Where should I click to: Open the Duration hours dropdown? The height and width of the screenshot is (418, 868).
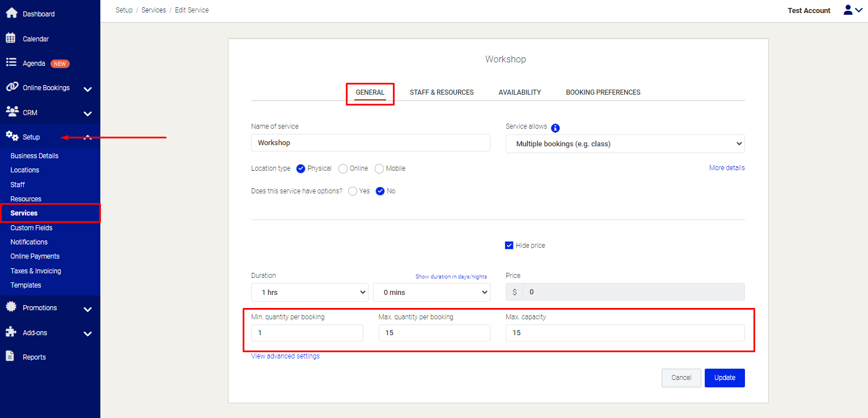[310, 293]
